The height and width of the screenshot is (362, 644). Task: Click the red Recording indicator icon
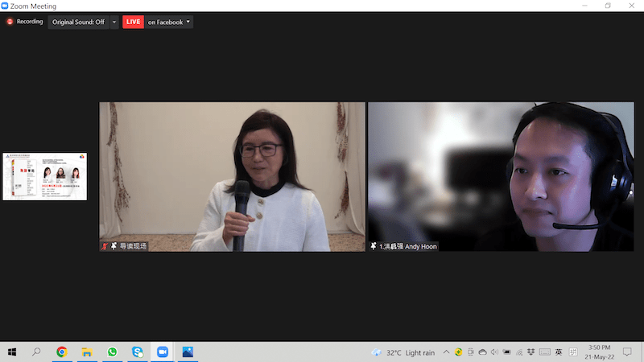point(10,22)
